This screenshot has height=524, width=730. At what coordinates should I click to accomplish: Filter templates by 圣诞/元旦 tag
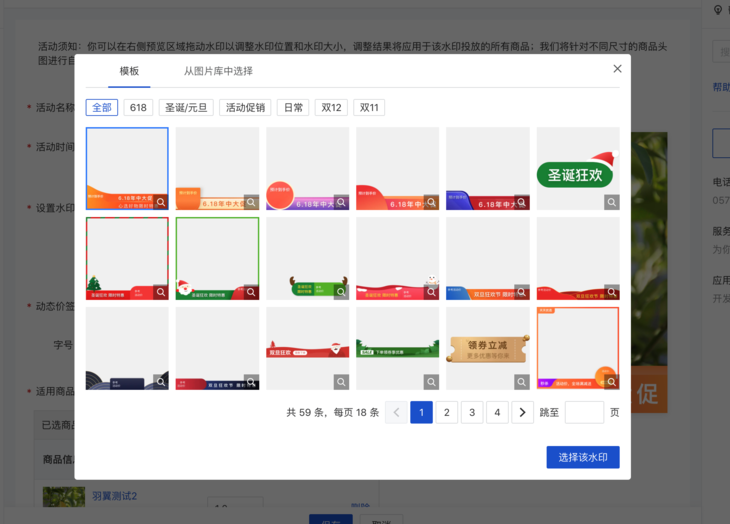click(x=186, y=108)
